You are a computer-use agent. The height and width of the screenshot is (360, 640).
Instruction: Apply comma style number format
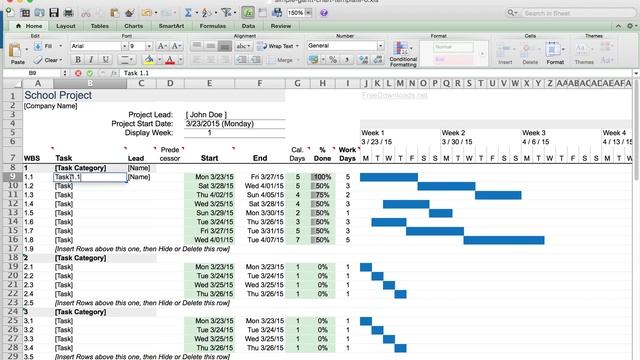pyautogui.click(x=347, y=60)
